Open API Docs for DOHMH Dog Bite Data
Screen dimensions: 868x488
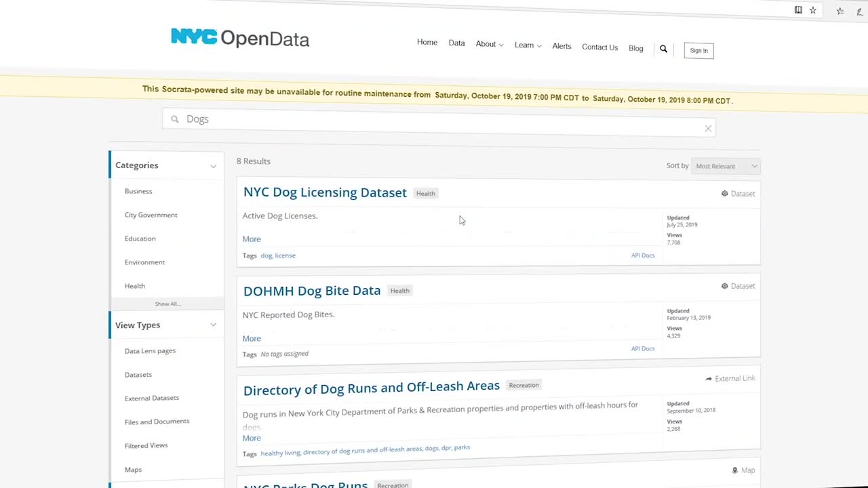tap(643, 348)
